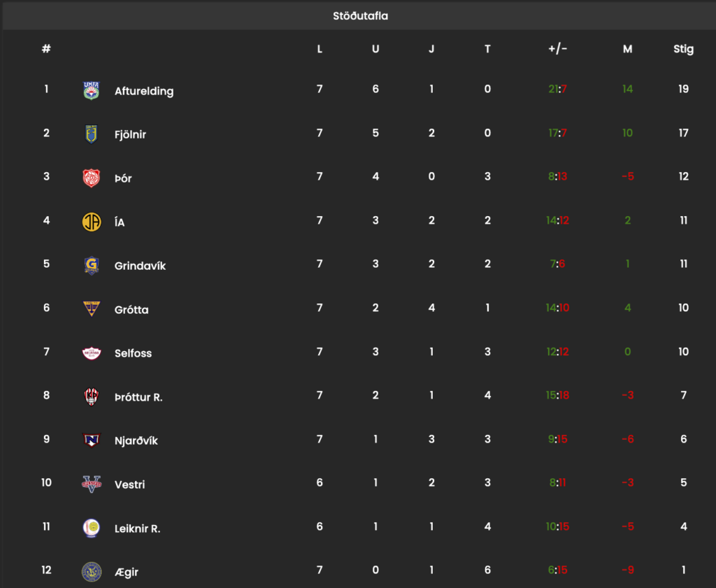
Task: Select the Stöðutafla header title
Action: coord(360,16)
